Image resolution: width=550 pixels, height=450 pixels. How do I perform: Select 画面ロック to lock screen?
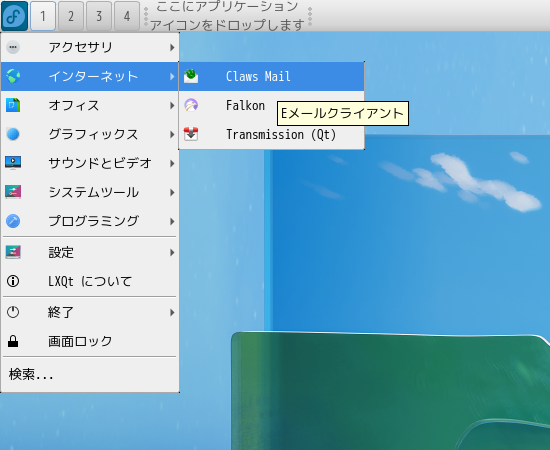click(x=90, y=342)
